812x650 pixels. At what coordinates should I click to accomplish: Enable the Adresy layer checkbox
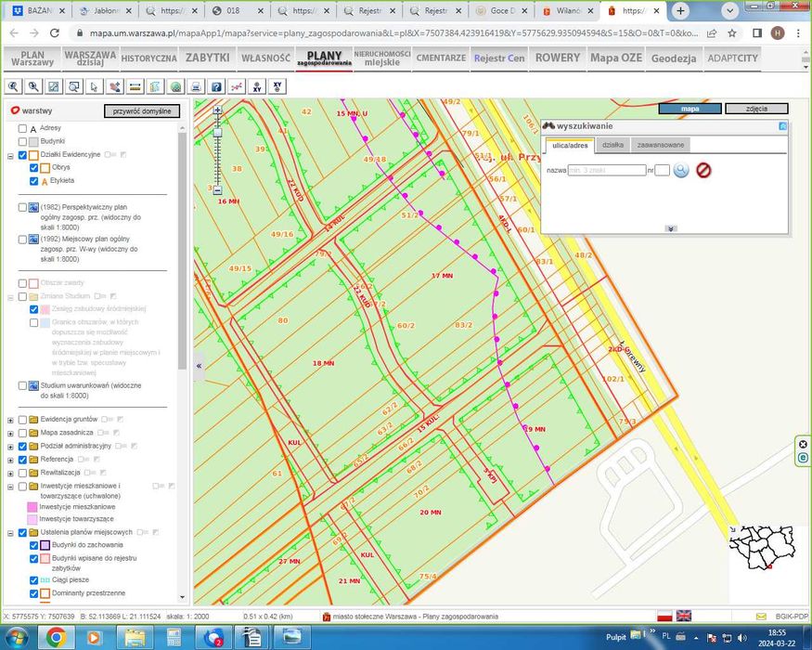click(x=22, y=128)
